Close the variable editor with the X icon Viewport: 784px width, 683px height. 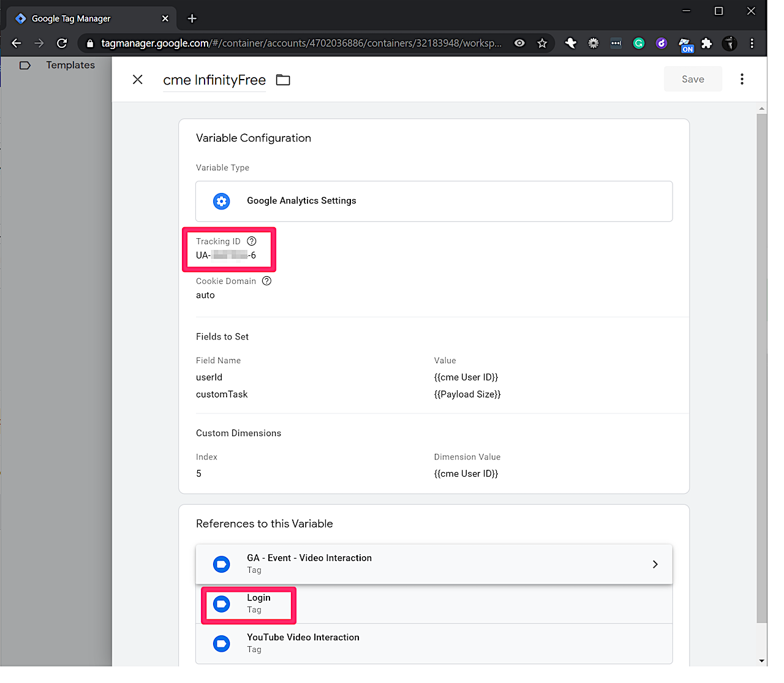click(x=138, y=80)
